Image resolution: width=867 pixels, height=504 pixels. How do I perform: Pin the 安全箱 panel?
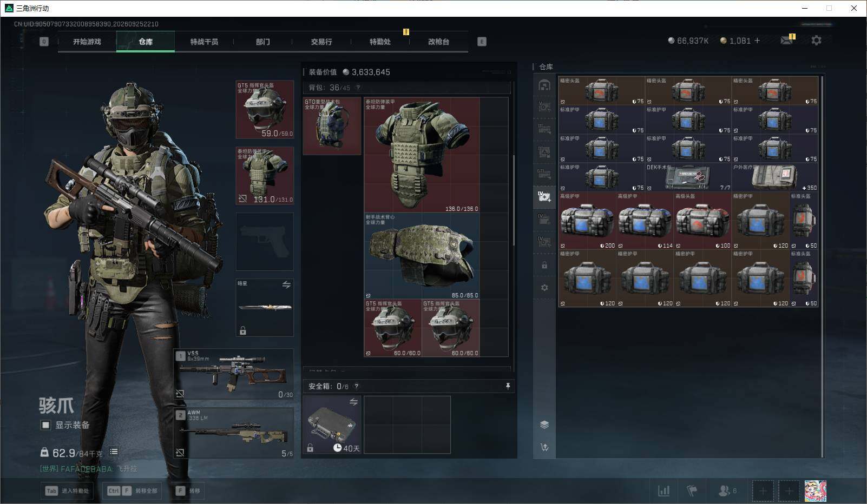[x=508, y=386]
